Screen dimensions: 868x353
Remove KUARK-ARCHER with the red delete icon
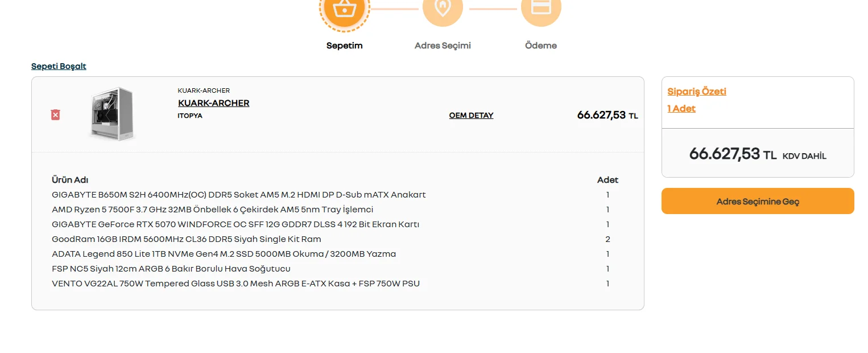click(55, 115)
